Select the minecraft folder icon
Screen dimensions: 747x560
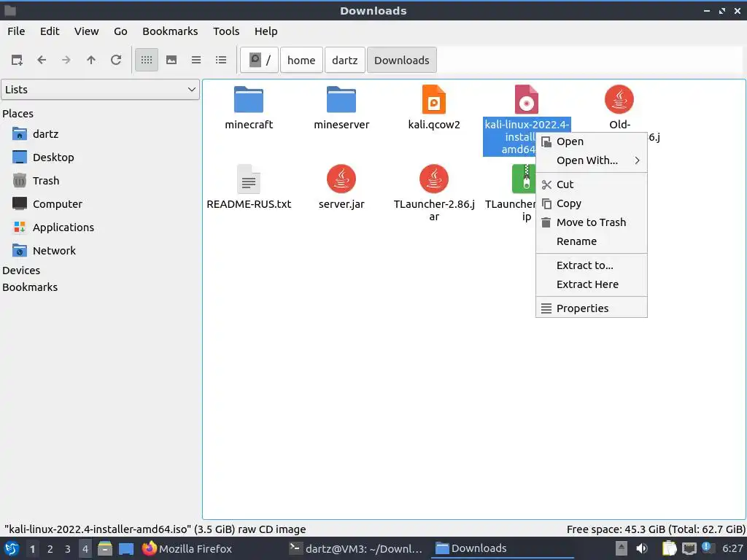tap(249, 99)
